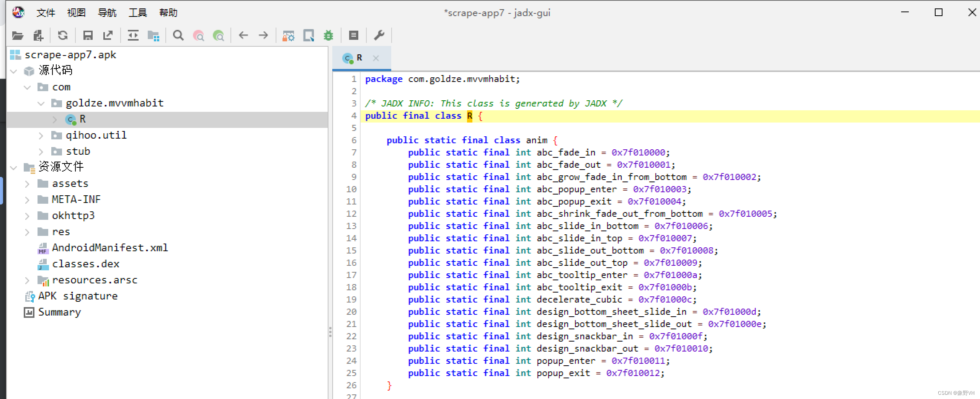The image size is (980, 399).
Task: Open classes.dex in tree
Action: [x=86, y=264]
